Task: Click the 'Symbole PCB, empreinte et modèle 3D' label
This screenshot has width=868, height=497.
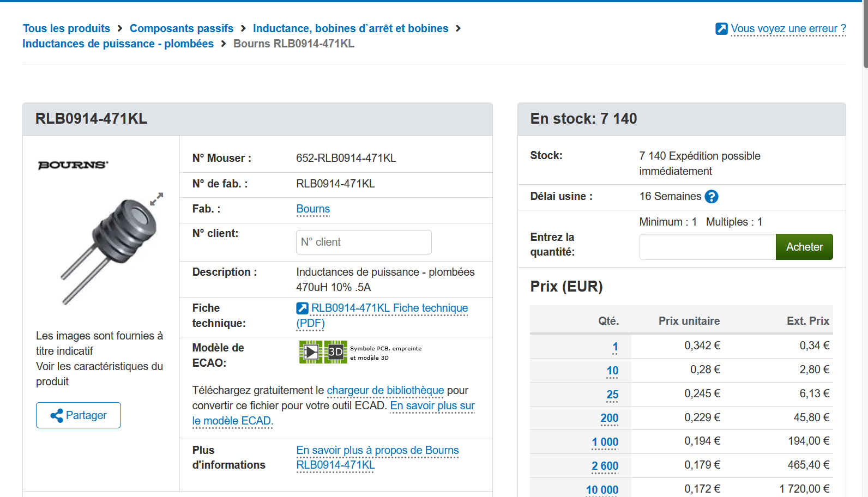Action: point(385,353)
